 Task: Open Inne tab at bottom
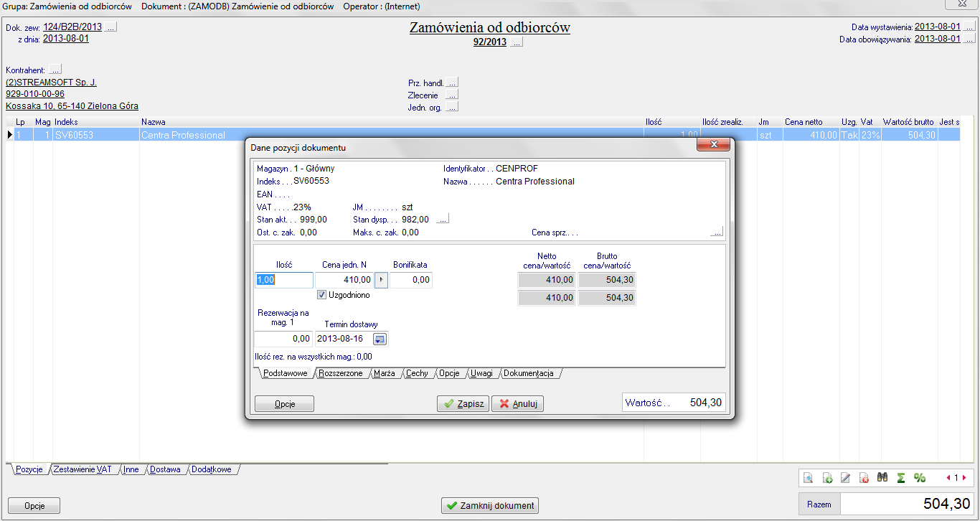[x=131, y=469]
